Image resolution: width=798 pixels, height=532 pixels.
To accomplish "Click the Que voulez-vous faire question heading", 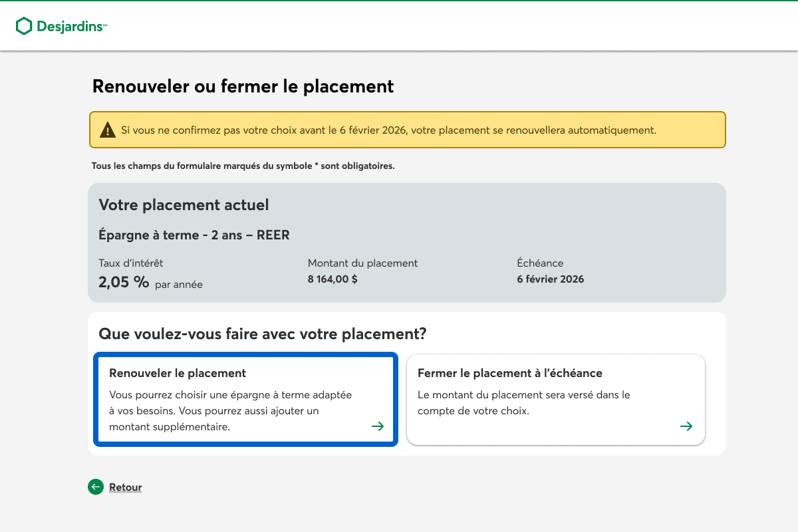I will 262,334.
